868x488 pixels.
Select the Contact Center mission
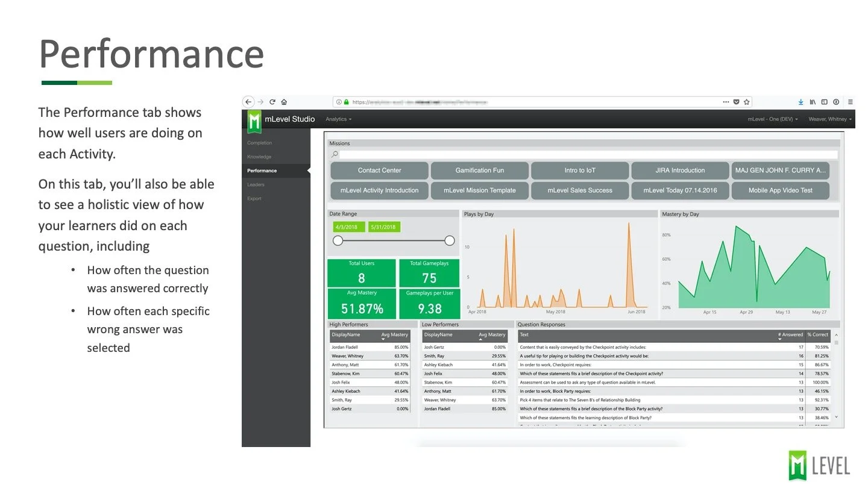(x=379, y=170)
